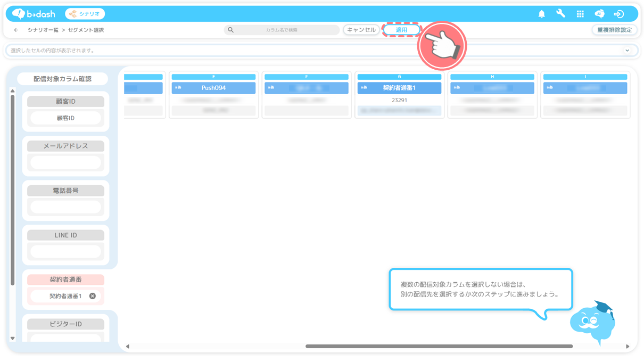Remove 契約者通番1 with the X icon
This screenshot has height=362, width=644.
tap(93, 296)
